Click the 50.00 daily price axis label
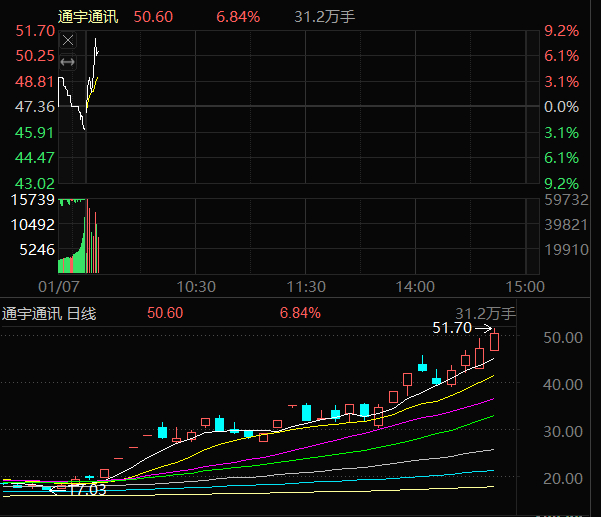Viewport: 601px width, 517px height. click(563, 338)
